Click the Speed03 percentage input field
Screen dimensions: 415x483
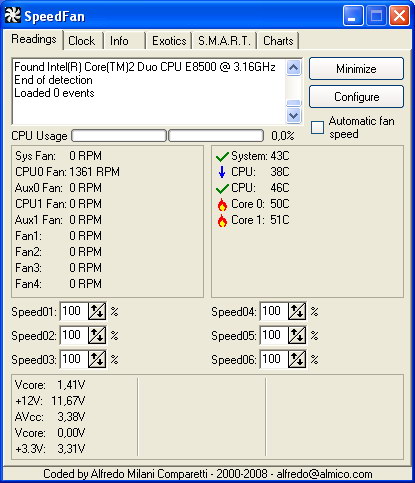click(74, 359)
